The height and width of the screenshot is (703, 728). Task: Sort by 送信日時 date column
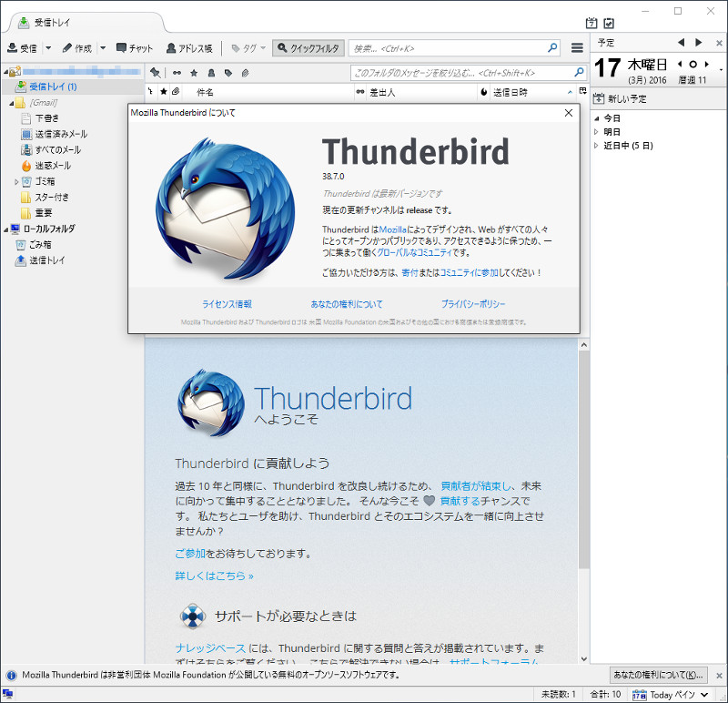pyautogui.click(x=533, y=92)
